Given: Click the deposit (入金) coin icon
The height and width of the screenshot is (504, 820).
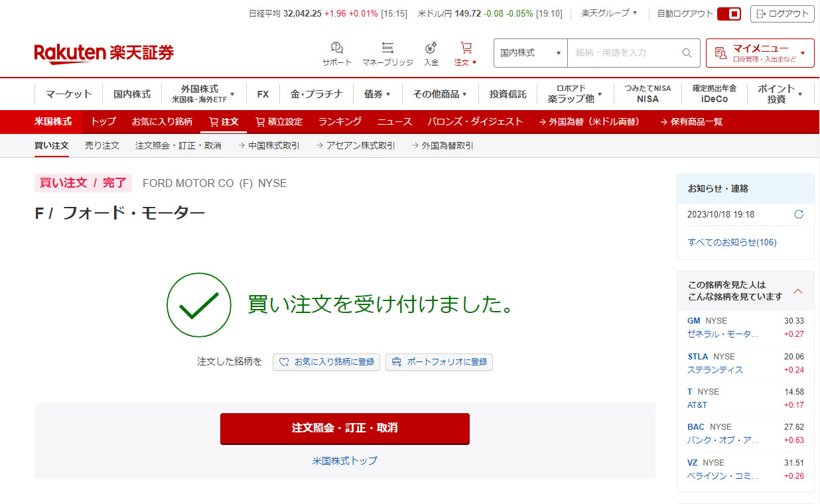Looking at the screenshot, I should click(x=431, y=48).
